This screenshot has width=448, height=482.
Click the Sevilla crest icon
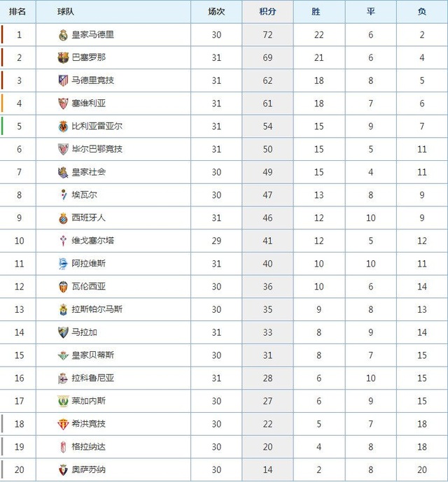pyautogui.click(x=63, y=104)
